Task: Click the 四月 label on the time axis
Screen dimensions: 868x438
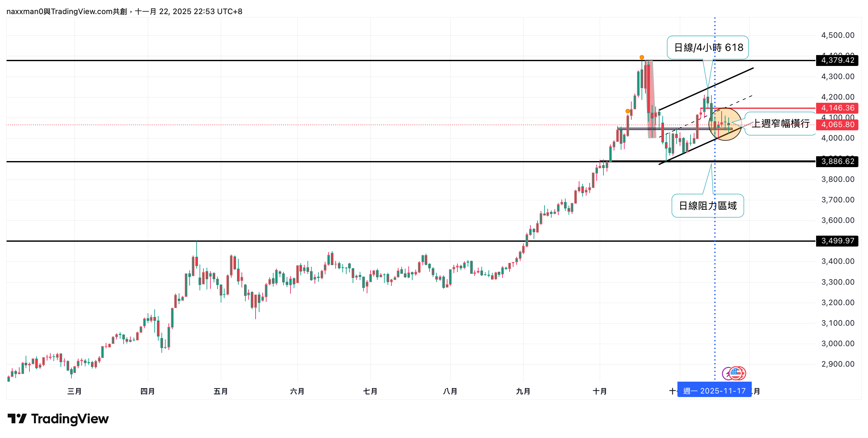Action: point(148,391)
